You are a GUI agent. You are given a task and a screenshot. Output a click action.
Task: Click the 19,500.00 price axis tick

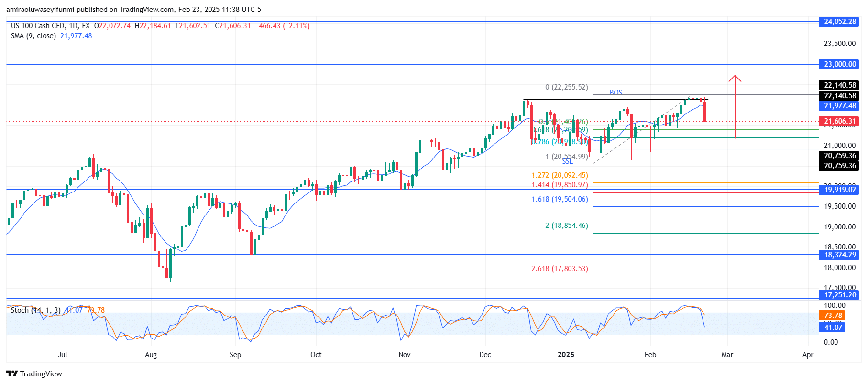[x=839, y=206]
